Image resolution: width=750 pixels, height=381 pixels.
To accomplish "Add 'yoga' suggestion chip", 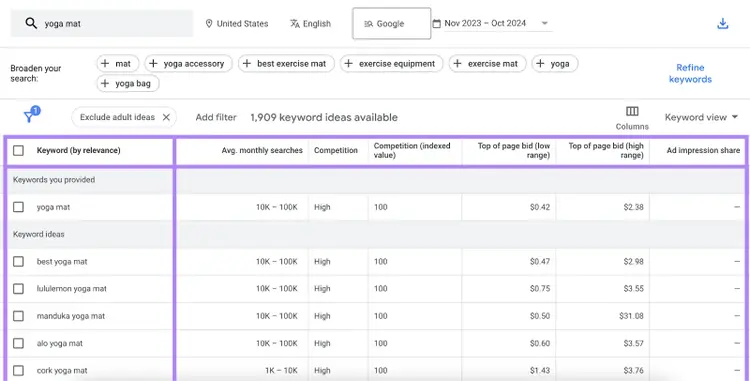I will click(x=554, y=64).
